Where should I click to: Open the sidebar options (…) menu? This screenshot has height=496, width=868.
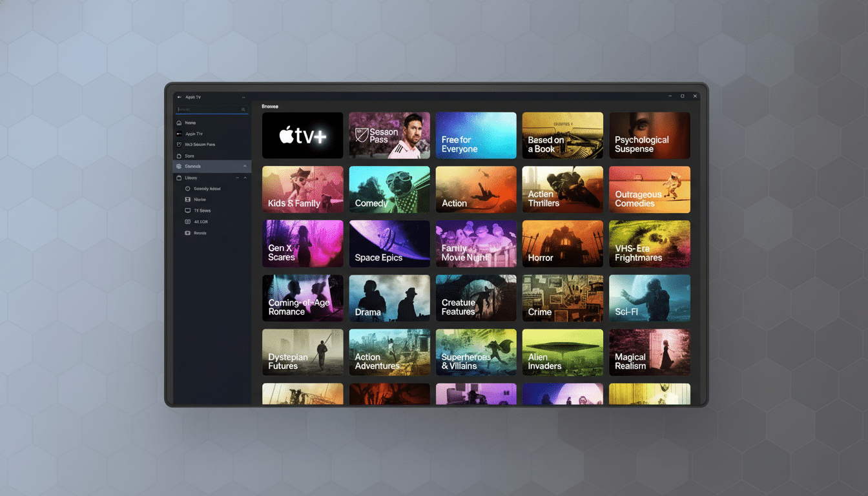(x=243, y=96)
